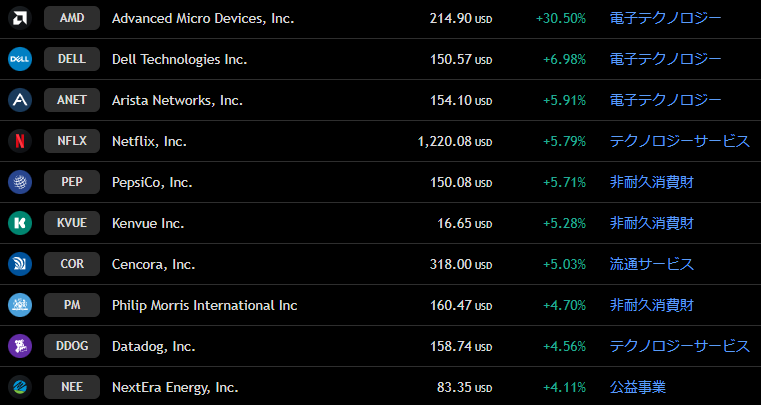761x405 pixels.
Task: Click the 公益事業 sector link for NextEra
Action: tap(637, 387)
